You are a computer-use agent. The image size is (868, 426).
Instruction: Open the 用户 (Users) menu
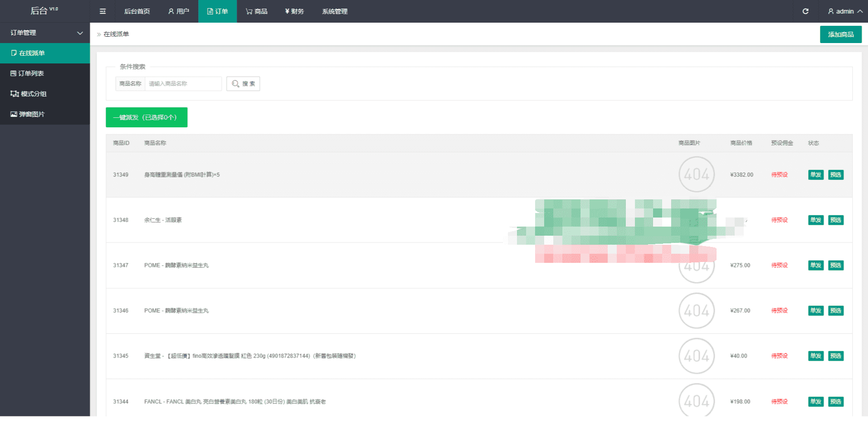tap(178, 11)
